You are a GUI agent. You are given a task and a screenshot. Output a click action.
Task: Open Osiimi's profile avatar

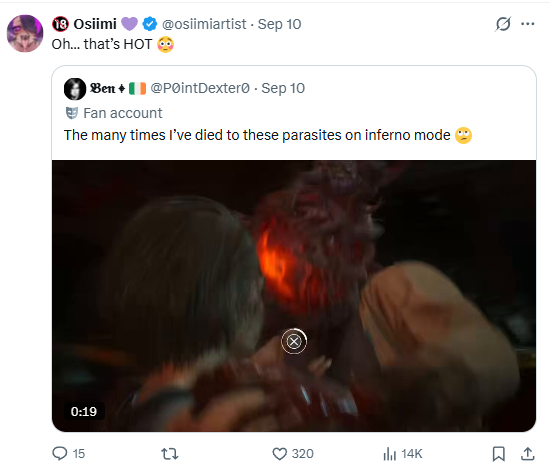point(25,33)
